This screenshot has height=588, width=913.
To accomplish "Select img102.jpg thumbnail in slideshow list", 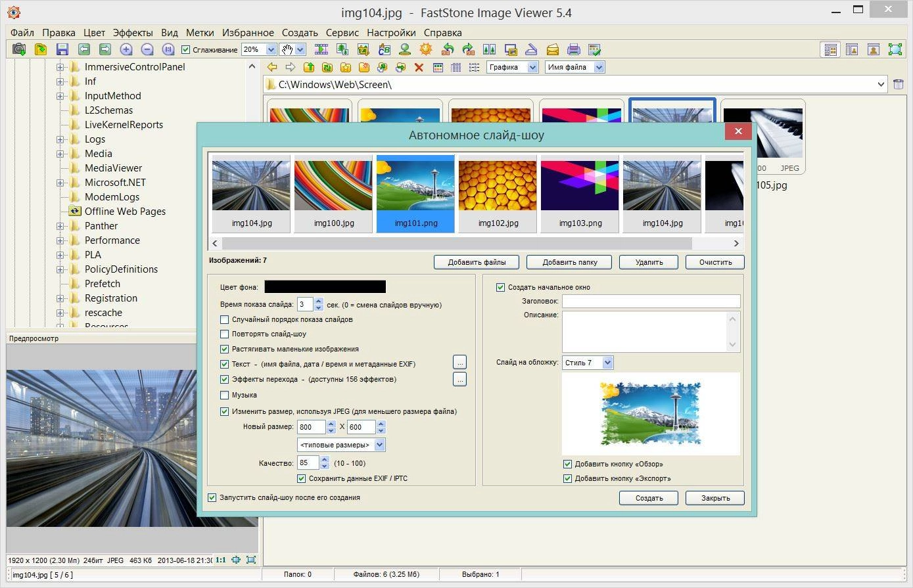I will coord(498,194).
